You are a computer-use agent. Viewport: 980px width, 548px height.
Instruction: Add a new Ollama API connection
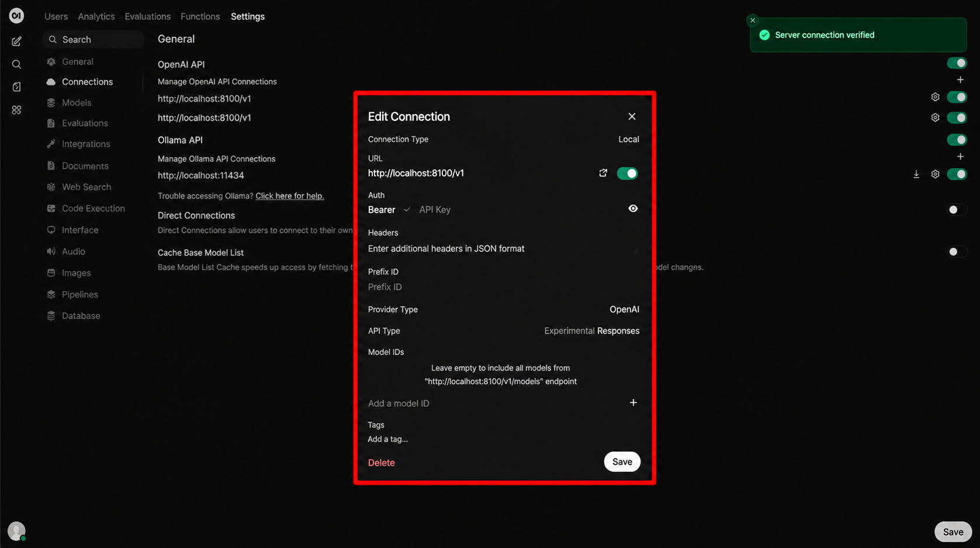coord(960,157)
